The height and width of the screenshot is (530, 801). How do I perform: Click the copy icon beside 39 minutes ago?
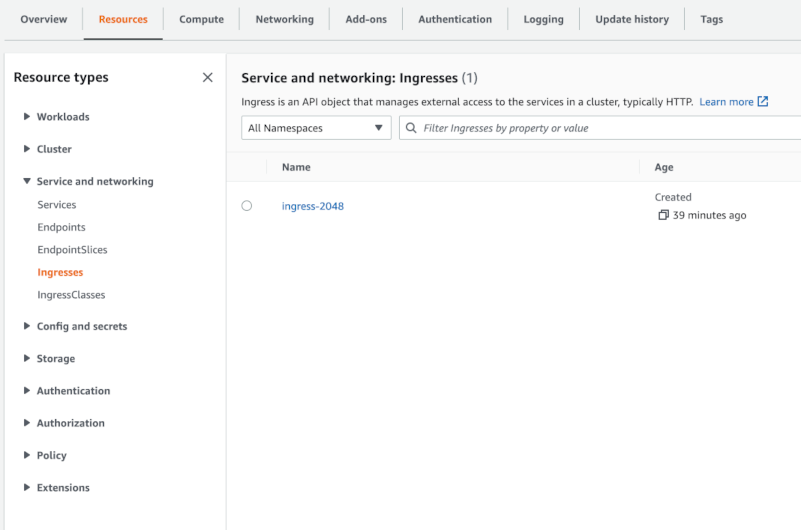pos(663,215)
